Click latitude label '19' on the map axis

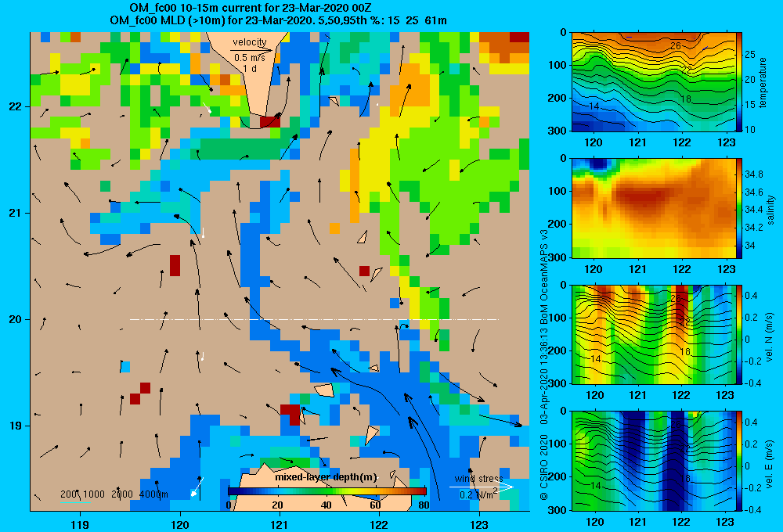(15, 426)
